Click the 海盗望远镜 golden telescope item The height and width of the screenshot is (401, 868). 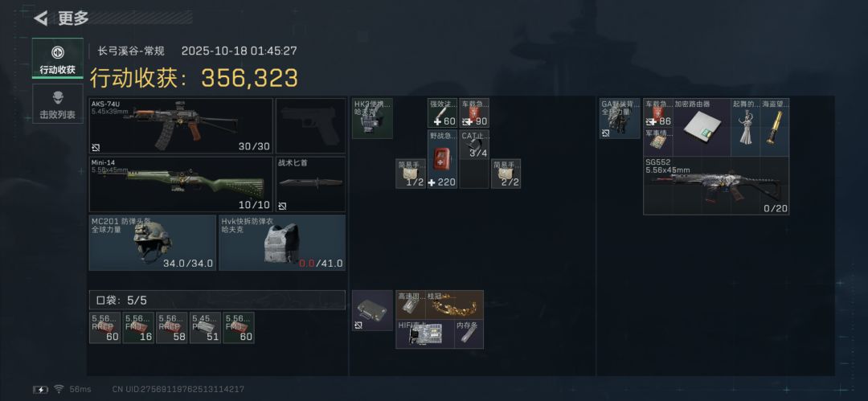[775, 128]
